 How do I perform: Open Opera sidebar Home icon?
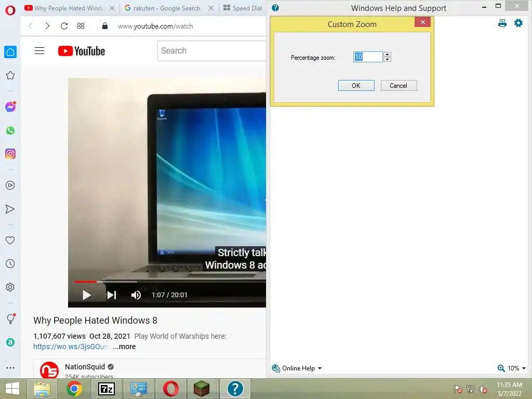[x=10, y=52]
